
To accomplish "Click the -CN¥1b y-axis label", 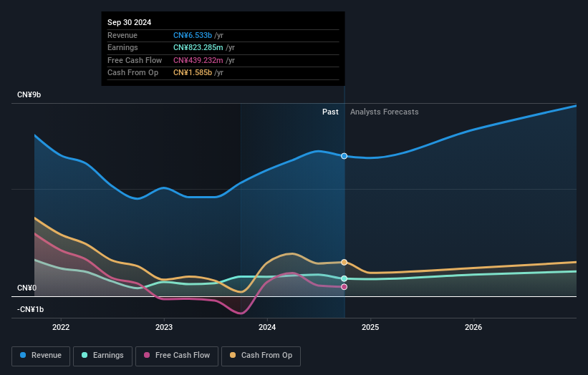I will click(x=30, y=309).
